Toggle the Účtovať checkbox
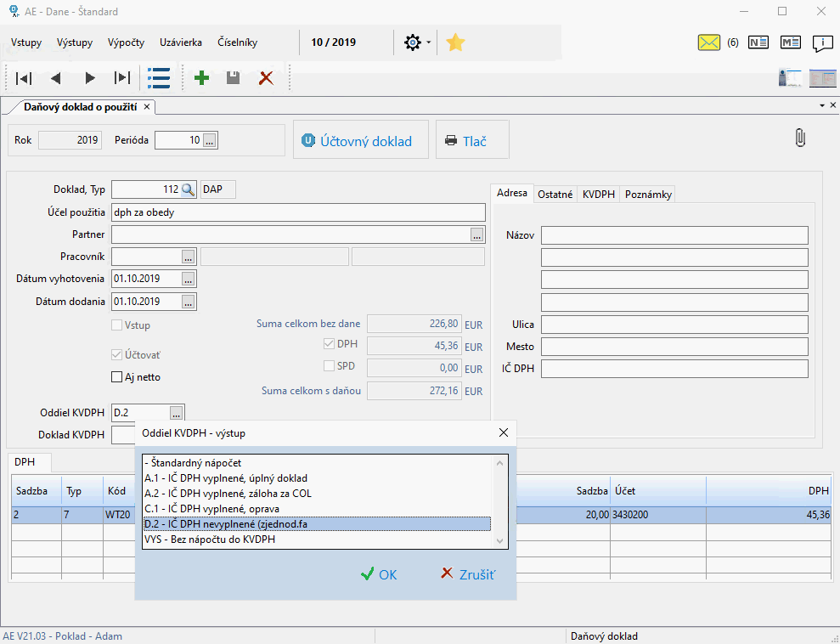The height and width of the screenshot is (644, 840). (116, 354)
